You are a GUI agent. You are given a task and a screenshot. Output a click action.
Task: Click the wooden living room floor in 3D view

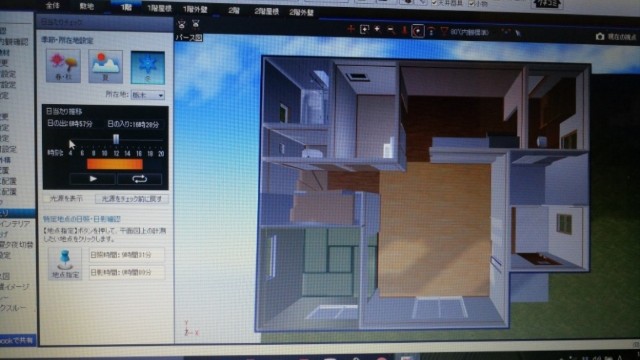coord(435,229)
